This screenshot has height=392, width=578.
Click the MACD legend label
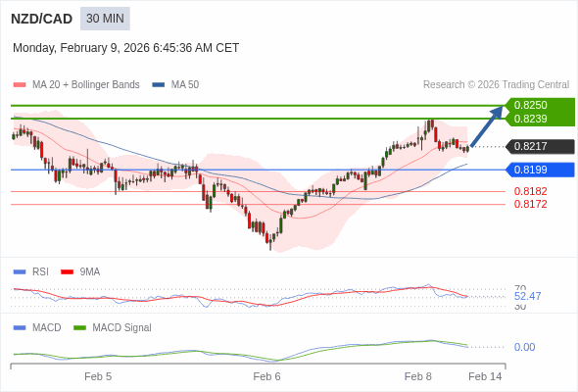47,328
